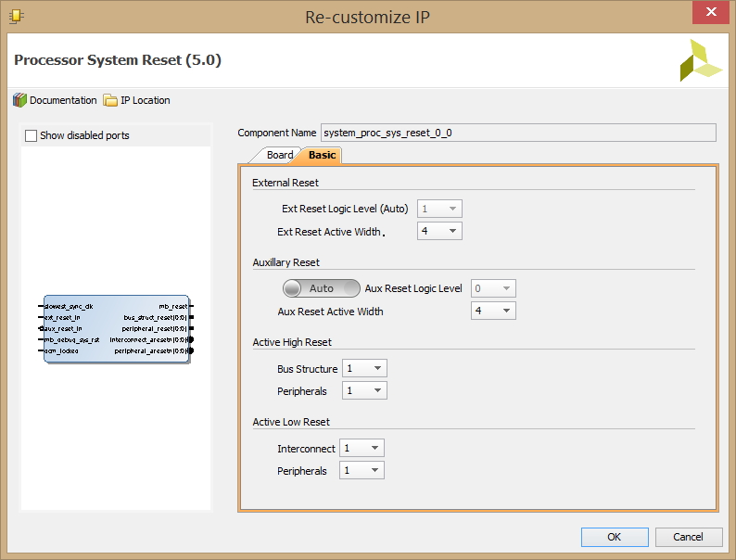This screenshot has height=560, width=736.
Task: Open Interconnect dropdown
Action: click(x=362, y=448)
